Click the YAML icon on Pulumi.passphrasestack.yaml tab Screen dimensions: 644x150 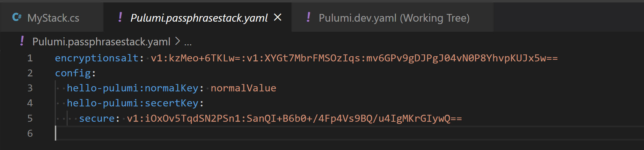[x=120, y=17]
